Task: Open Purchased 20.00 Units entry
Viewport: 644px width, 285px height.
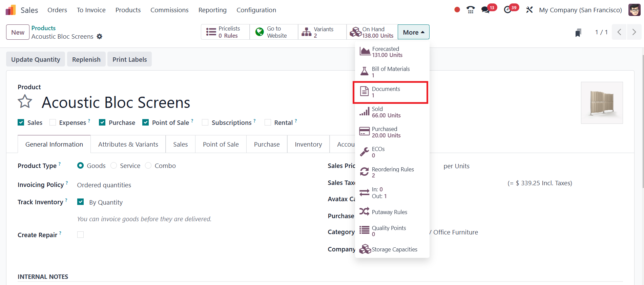Action: 392,132
